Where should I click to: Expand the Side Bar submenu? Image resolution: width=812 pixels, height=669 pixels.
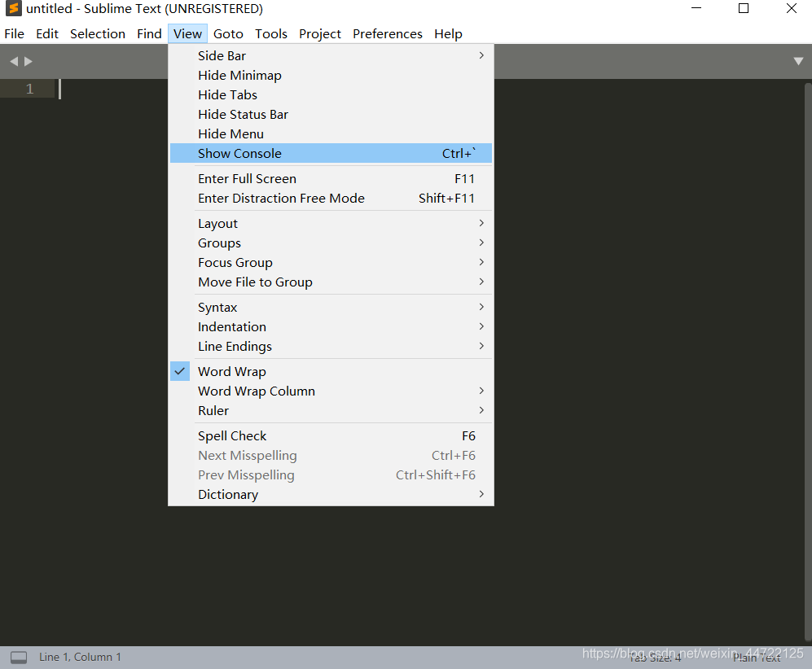click(331, 55)
